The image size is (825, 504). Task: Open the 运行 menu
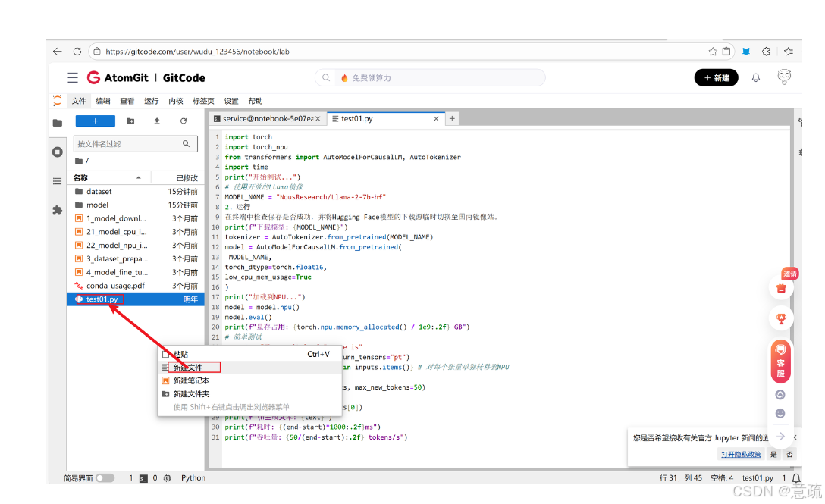click(x=152, y=101)
